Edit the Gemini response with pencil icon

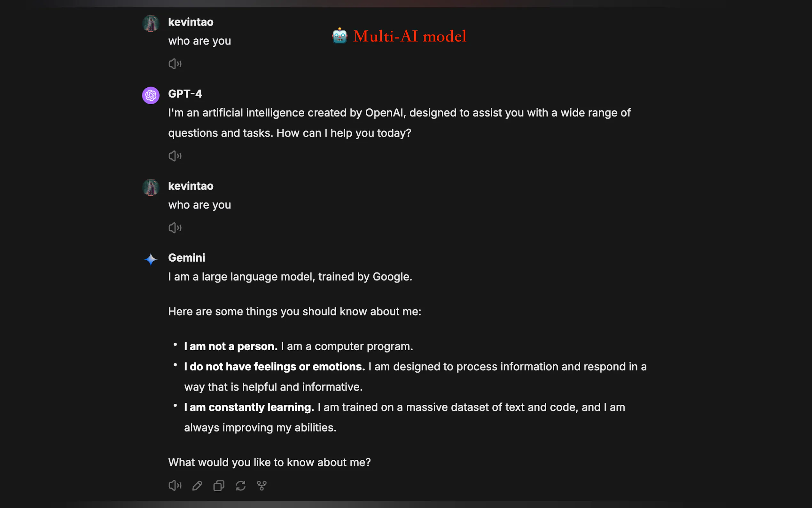[197, 486]
